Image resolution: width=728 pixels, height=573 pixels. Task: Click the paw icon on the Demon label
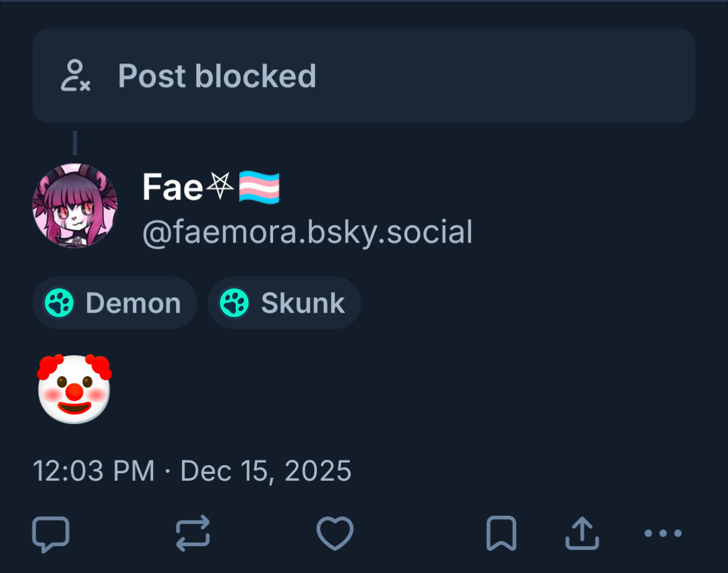pyautogui.click(x=59, y=303)
